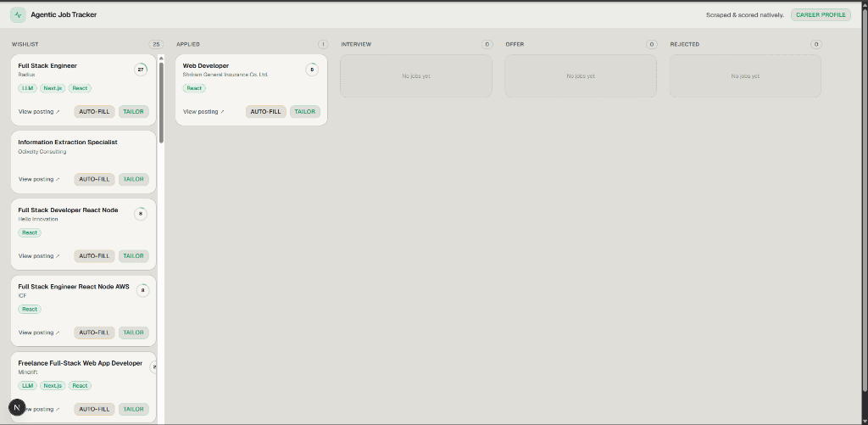Click score ring on Full Stack Developer React Node
This screenshot has height=425, width=868.
tap(141, 214)
